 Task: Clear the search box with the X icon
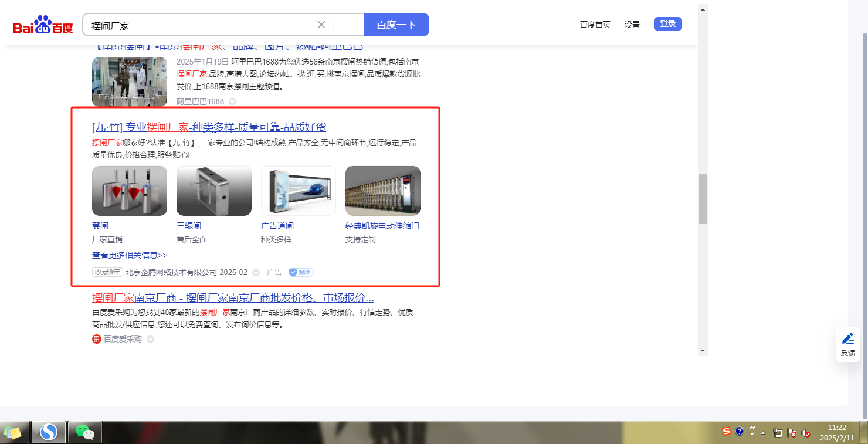click(321, 25)
